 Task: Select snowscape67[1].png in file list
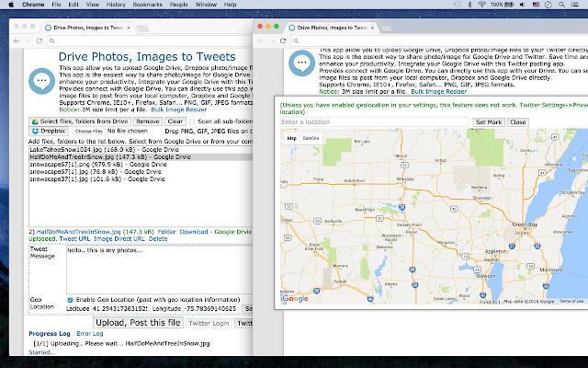click(x=141, y=165)
